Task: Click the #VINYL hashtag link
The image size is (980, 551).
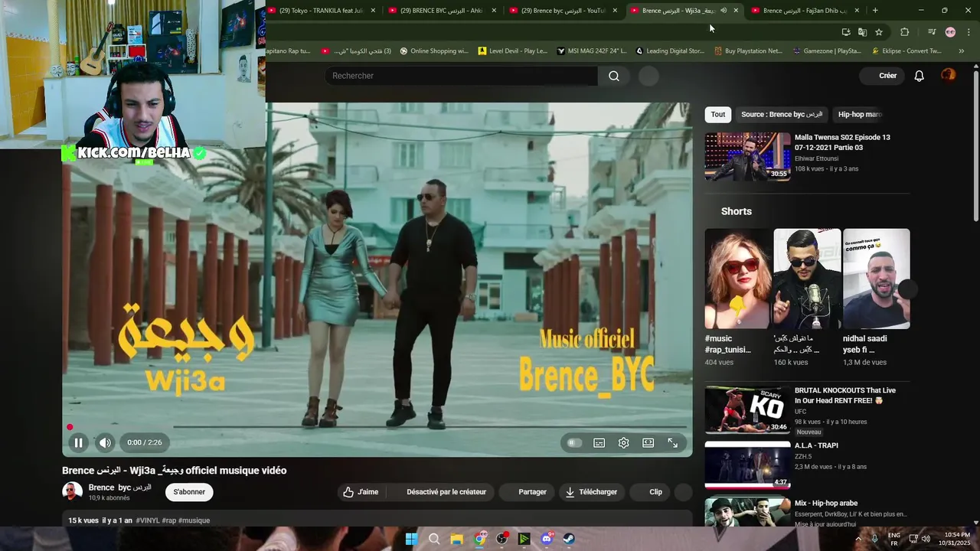Action: pyautogui.click(x=148, y=520)
